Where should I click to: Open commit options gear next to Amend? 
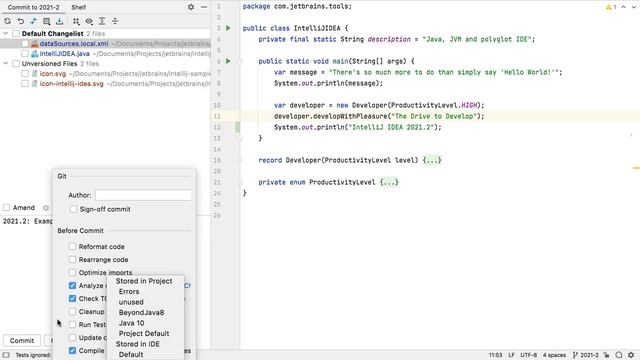46,208
